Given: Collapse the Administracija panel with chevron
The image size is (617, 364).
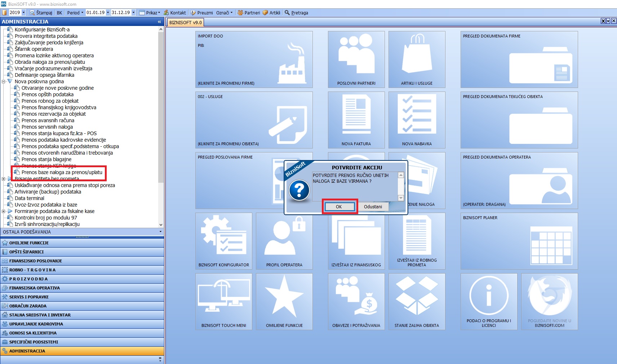Looking at the screenshot, I should (159, 22).
